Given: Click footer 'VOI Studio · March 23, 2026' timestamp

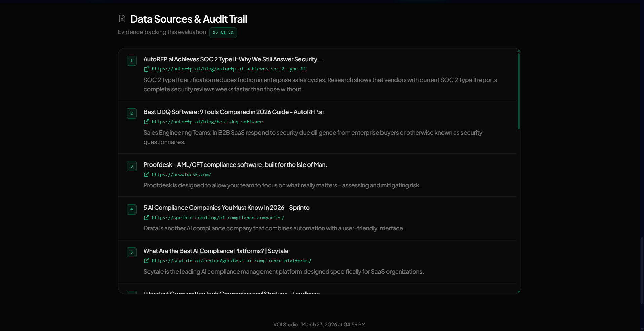Looking at the screenshot, I should 319,325.
